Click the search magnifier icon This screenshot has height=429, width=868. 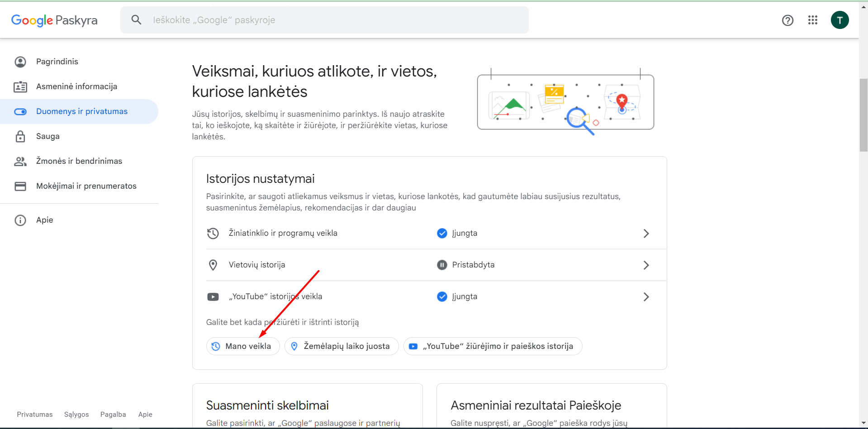pos(136,20)
